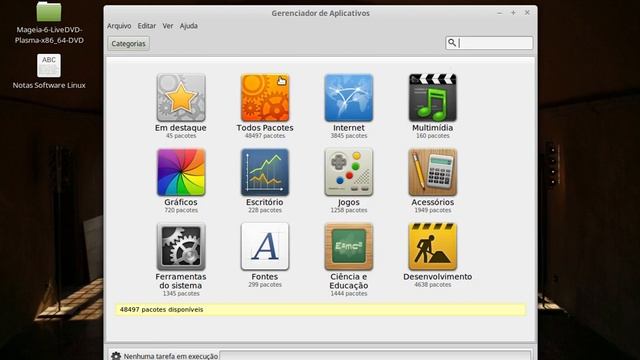640x360 pixels.
Task: Click the '160 pacotes' count under Multimídia
Action: [433, 136]
